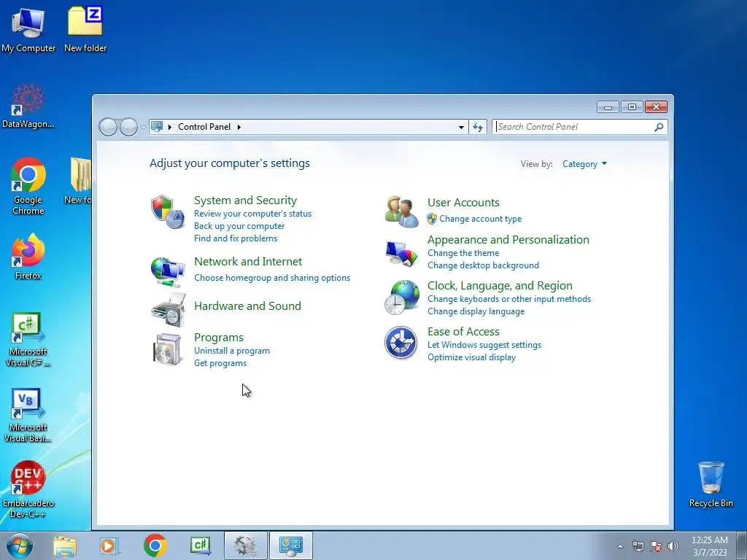Click the Back navigation arrow
This screenshot has width=747, height=560.
[x=108, y=127]
